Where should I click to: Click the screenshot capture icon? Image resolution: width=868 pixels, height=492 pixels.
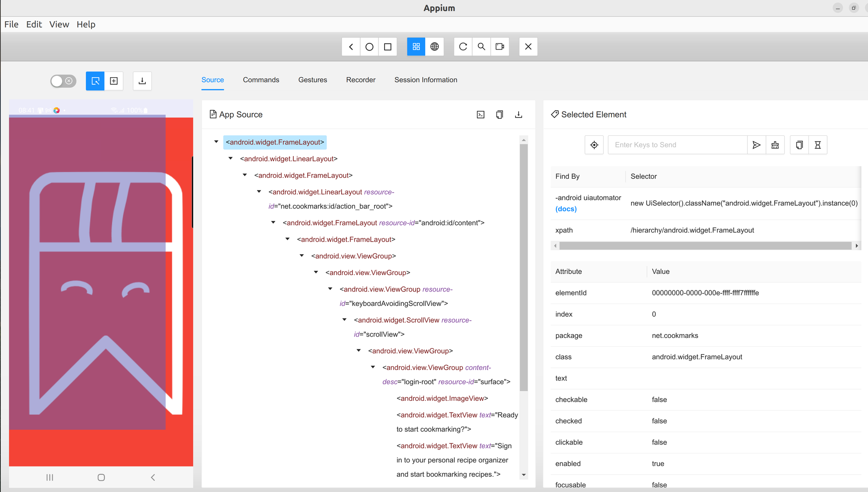point(141,80)
